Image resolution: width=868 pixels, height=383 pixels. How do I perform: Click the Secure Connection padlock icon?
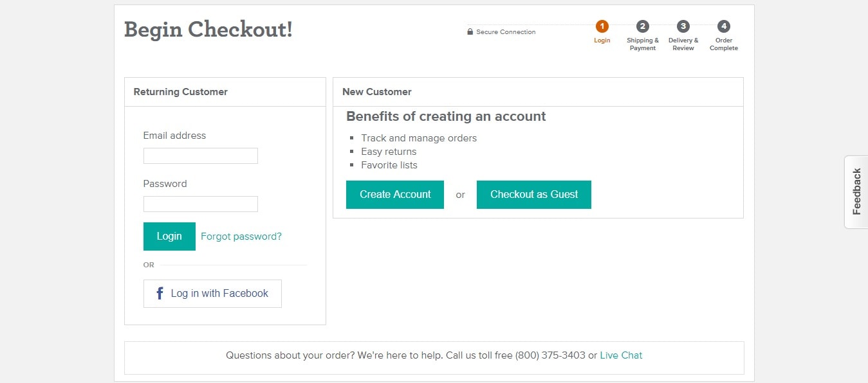pyautogui.click(x=470, y=31)
